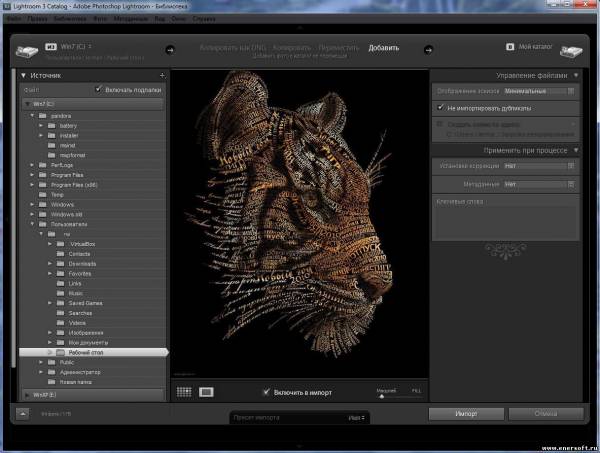Open the Справка menu
The image size is (600, 453).
click(x=204, y=19)
